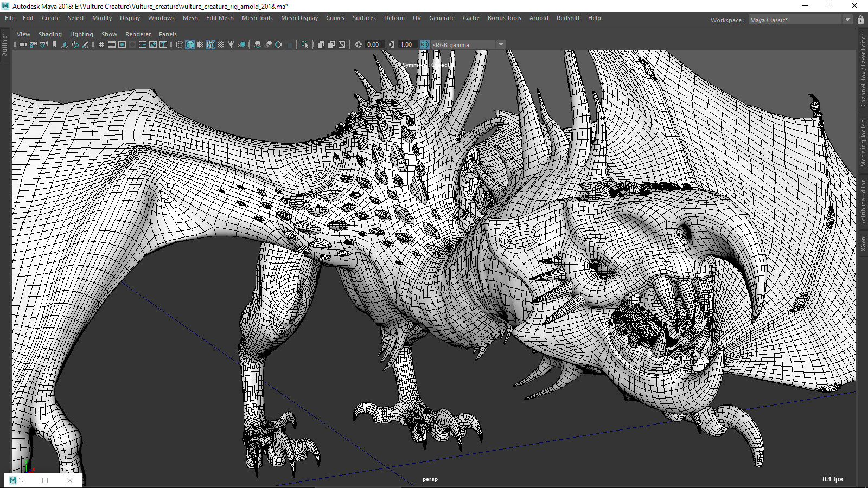Image resolution: width=868 pixels, height=488 pixels.
Task: Enable wireframe display mode in viewport
Action: 180,44
